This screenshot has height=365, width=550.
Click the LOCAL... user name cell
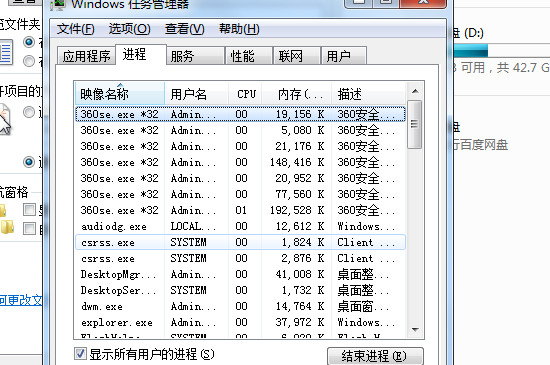pos(193,227)
